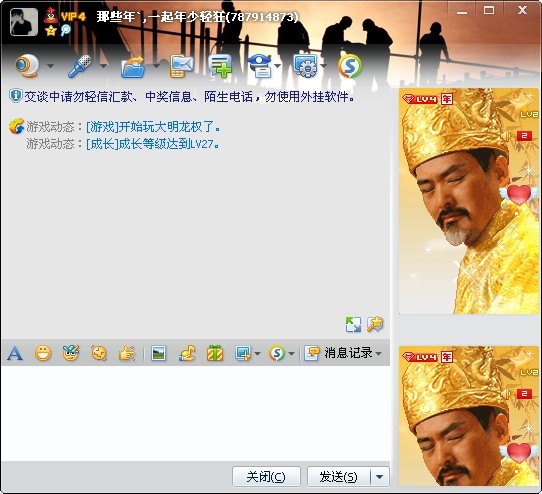Expand report icon dropdown arrow

point(278,66)
